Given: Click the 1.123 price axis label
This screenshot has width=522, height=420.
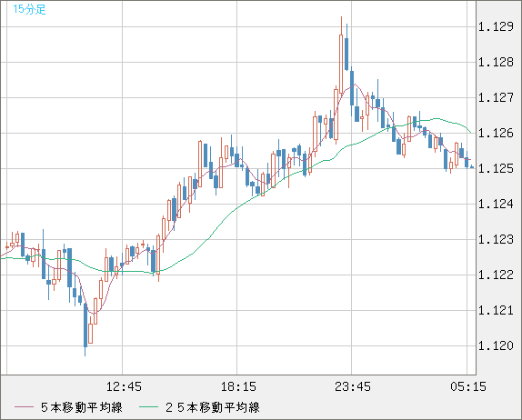Looking at the screenshot, I should click(x=496, y=240).
